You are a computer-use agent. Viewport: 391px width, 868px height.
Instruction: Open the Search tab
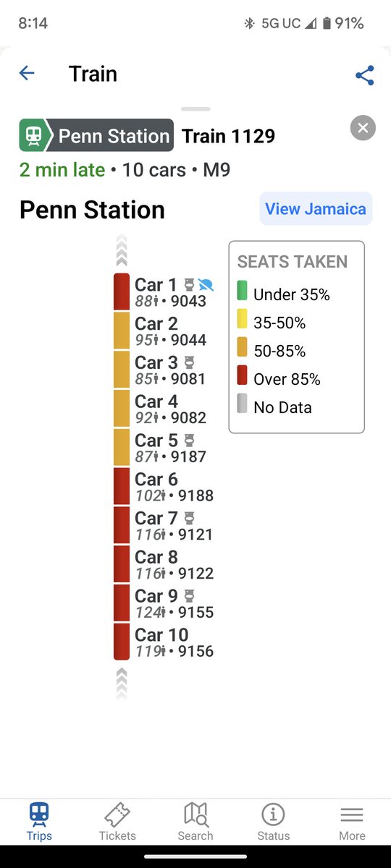[195, 822]
